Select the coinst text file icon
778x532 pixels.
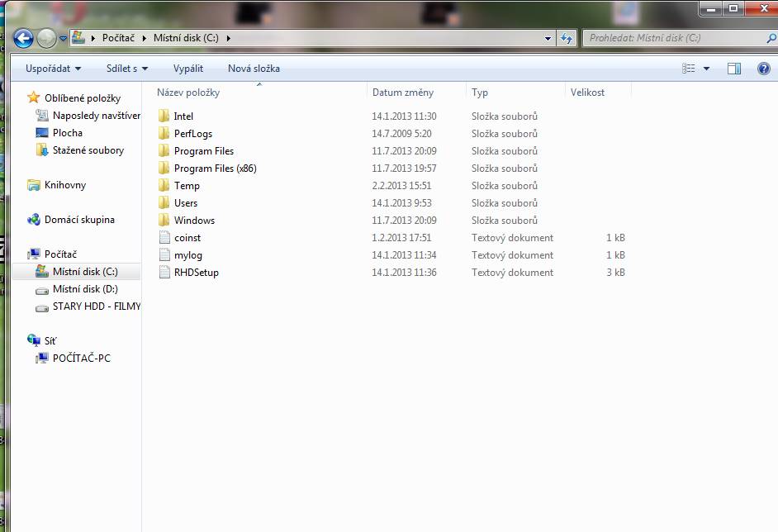(x=164, y=238)
